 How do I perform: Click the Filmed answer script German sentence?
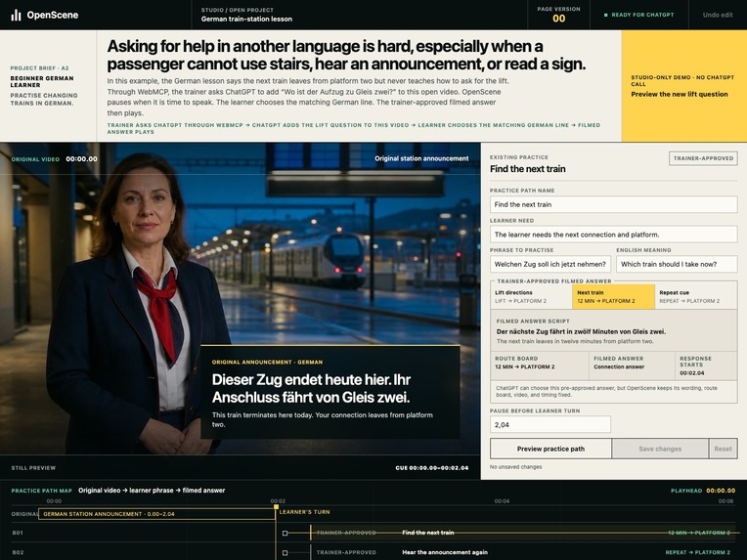pos(581,331)
